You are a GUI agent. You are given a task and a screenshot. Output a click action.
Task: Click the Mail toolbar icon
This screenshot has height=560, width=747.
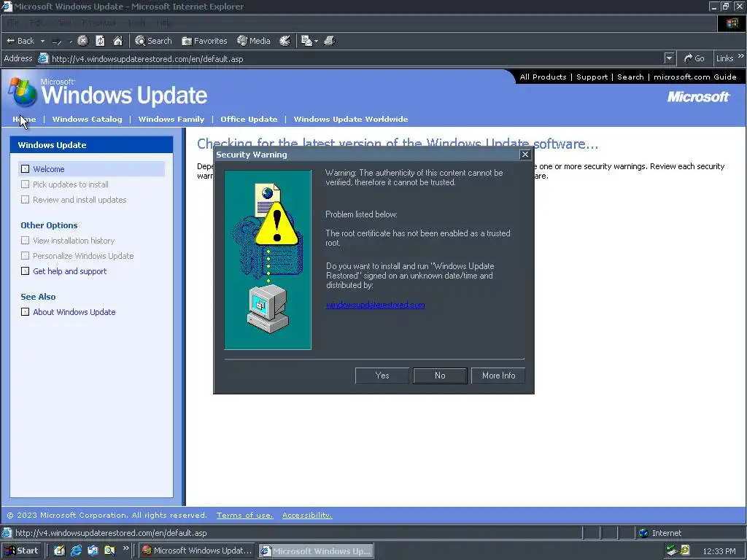(306, 41)
